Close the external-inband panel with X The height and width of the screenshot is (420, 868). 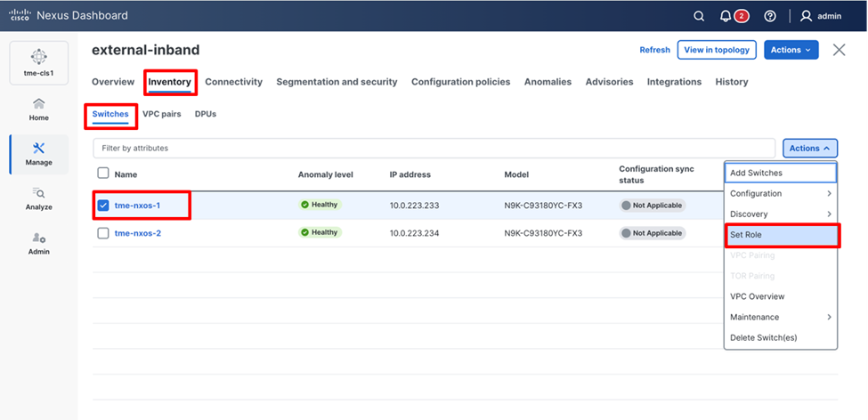[x=839, y=50]
